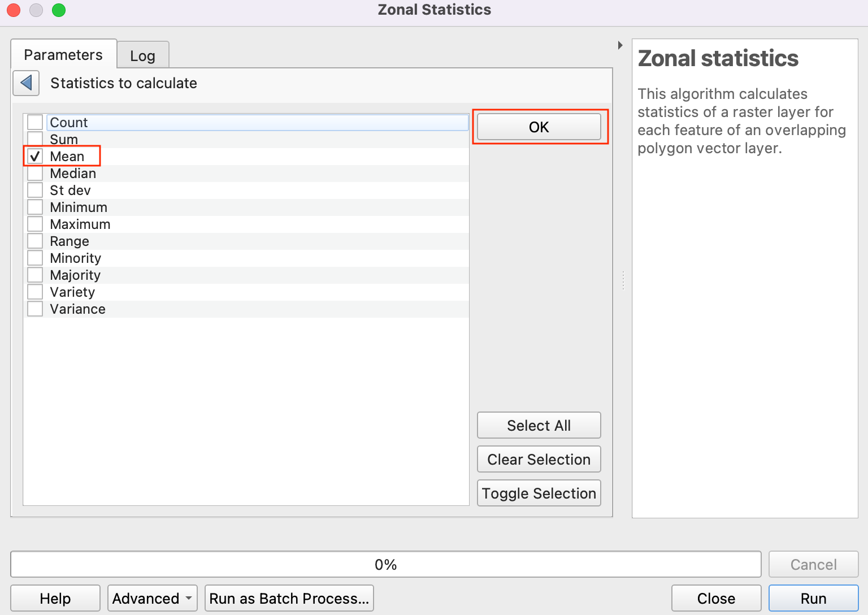Click the 0% progress bar
Viewport: 868px width, 615px height.
[385, 564]
